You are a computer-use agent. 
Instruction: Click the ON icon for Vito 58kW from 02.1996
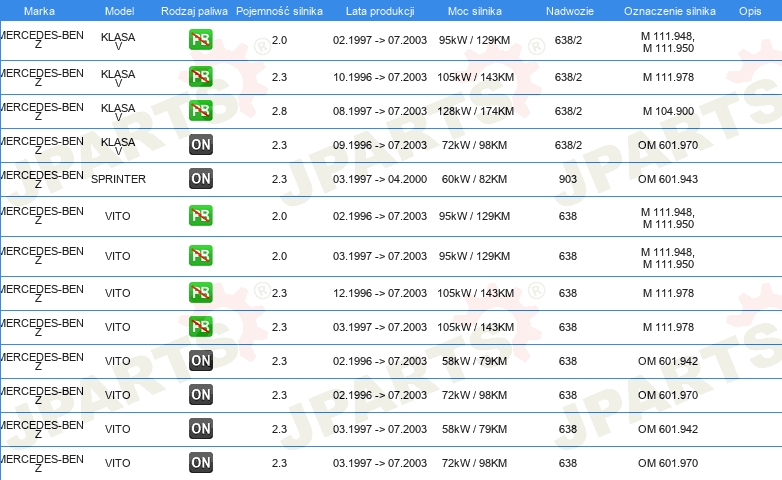tap(200, 360)
